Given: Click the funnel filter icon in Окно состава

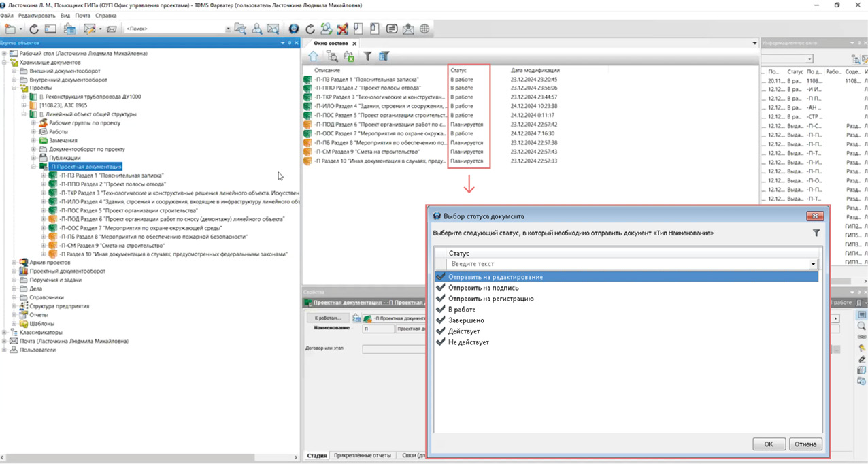Looking at the screenshot, I should [x=367, y=57].
